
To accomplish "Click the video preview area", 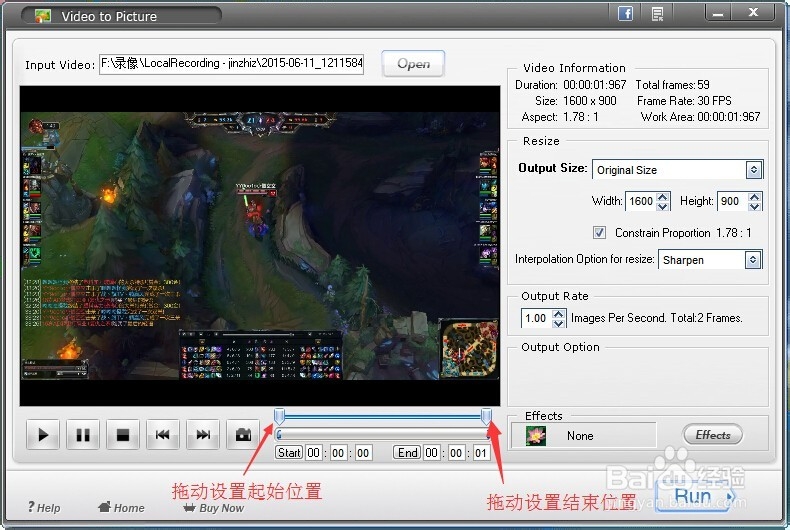I will [x=260, y=245].
